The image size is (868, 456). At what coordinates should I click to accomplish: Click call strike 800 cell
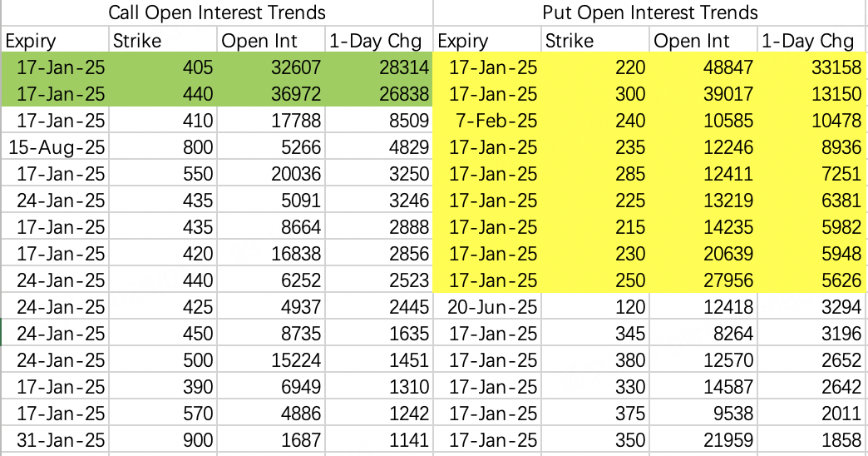point(163,146)
